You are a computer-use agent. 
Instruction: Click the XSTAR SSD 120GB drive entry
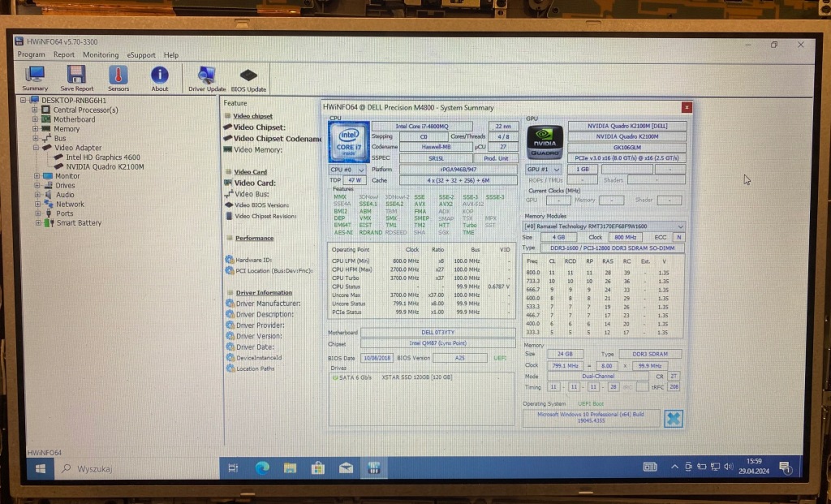(417, 377)
